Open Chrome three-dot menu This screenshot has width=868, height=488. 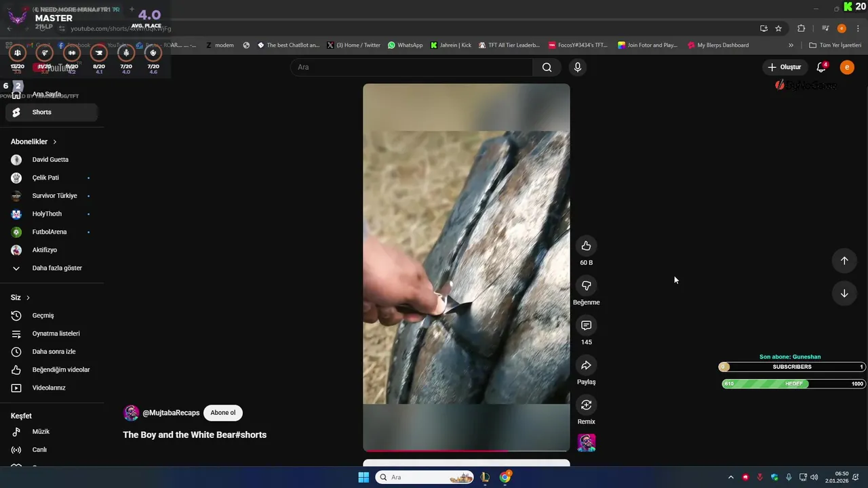(859, 28)
